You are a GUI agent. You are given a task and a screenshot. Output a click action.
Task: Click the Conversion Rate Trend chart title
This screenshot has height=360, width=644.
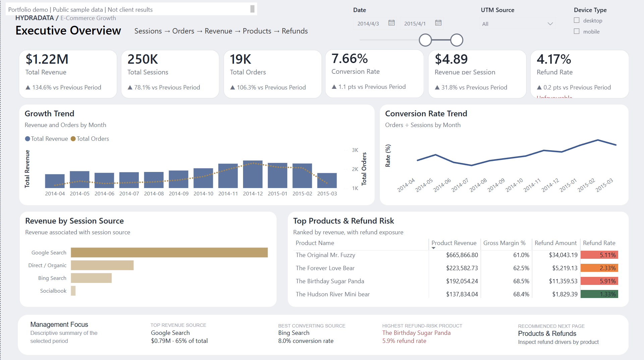(426, 114)
